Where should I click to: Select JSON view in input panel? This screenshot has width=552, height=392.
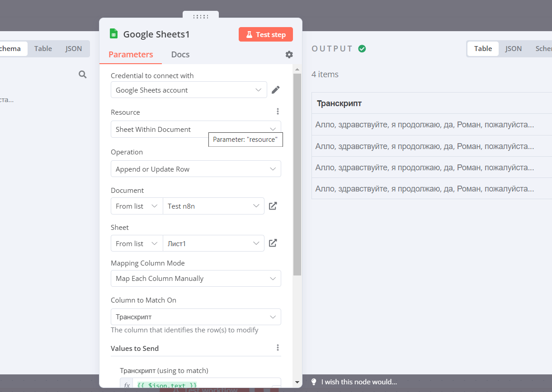click(x=74, y=49)
